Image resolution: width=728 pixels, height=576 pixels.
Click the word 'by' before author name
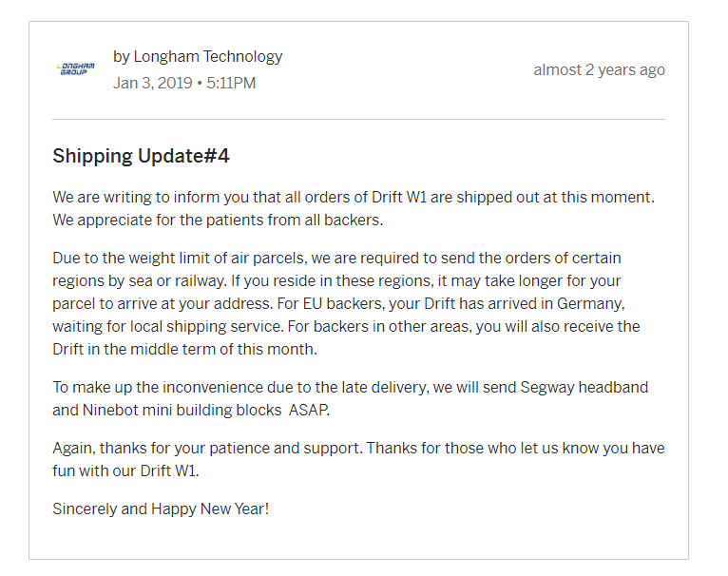122,57
